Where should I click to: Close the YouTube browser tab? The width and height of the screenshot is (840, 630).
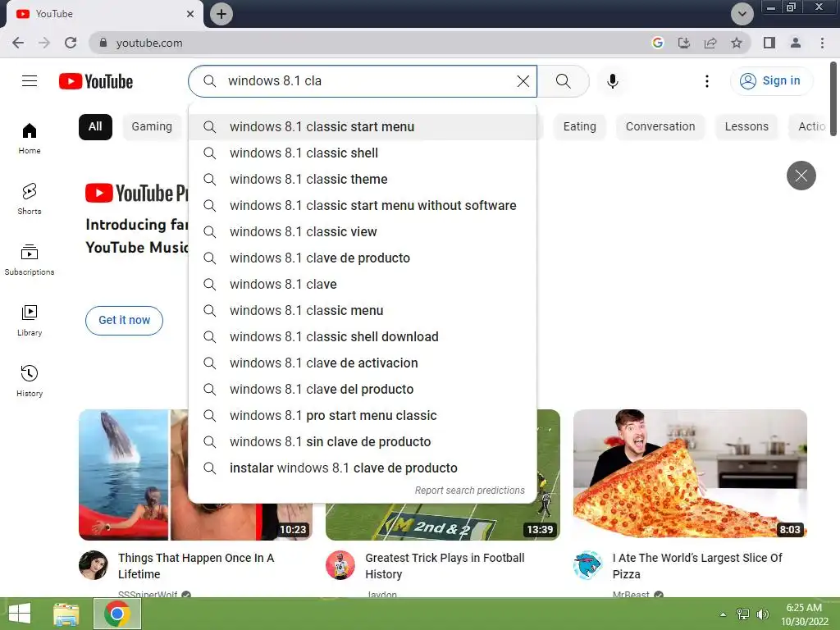click(190, 14)
